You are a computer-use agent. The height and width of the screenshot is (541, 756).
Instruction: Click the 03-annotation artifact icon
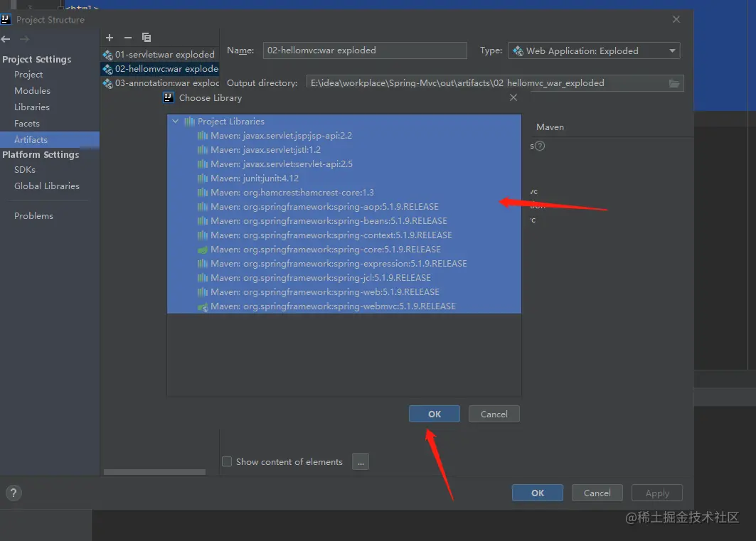[x=107, y=84]
